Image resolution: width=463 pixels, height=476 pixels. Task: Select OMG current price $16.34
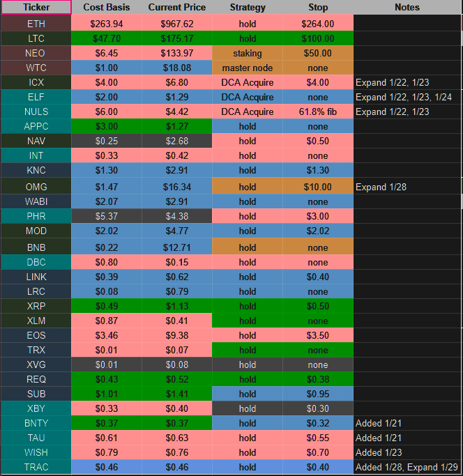pos(177,187)
